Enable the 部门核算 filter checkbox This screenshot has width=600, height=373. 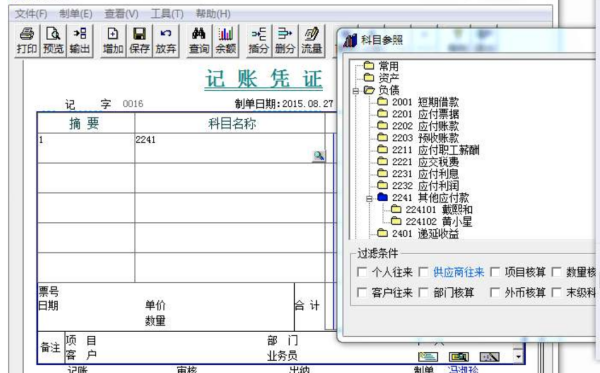click(423, 292)
